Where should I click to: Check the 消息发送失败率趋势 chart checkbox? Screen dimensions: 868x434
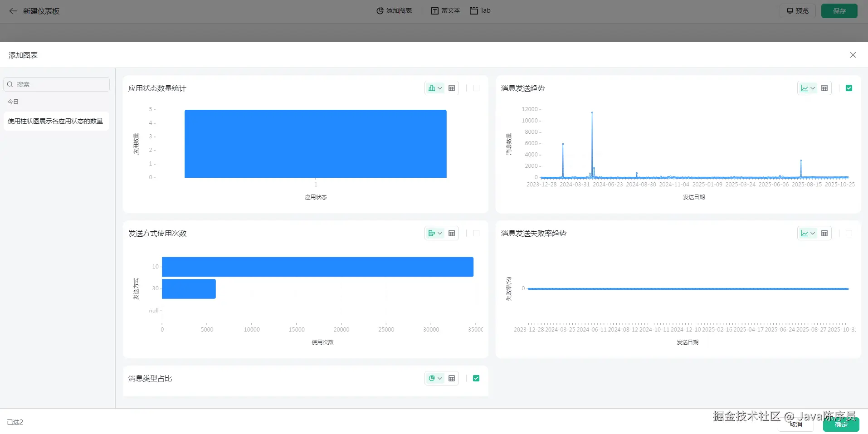click(x=849, y=233)
